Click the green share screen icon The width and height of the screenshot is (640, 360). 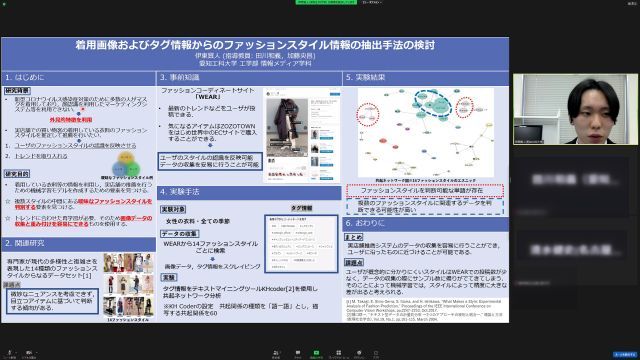coord(316,353)
